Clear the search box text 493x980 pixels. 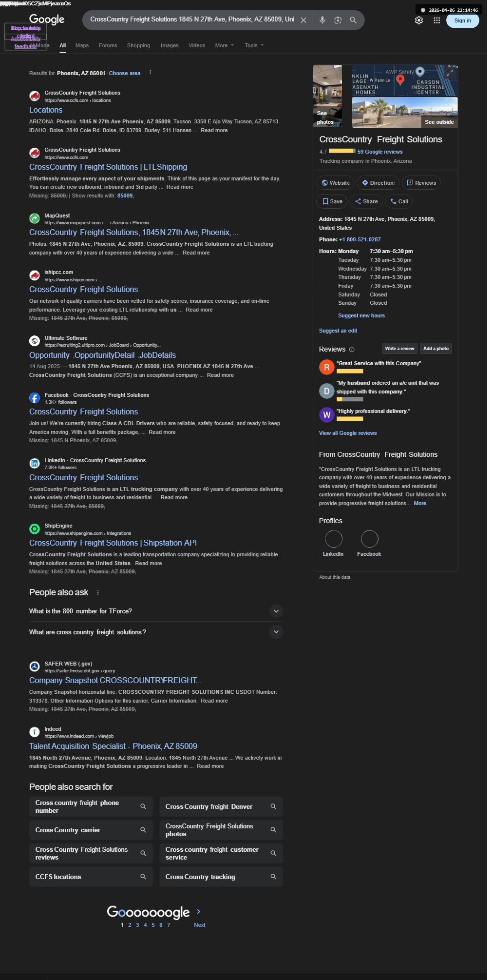(x=303, y=20)
